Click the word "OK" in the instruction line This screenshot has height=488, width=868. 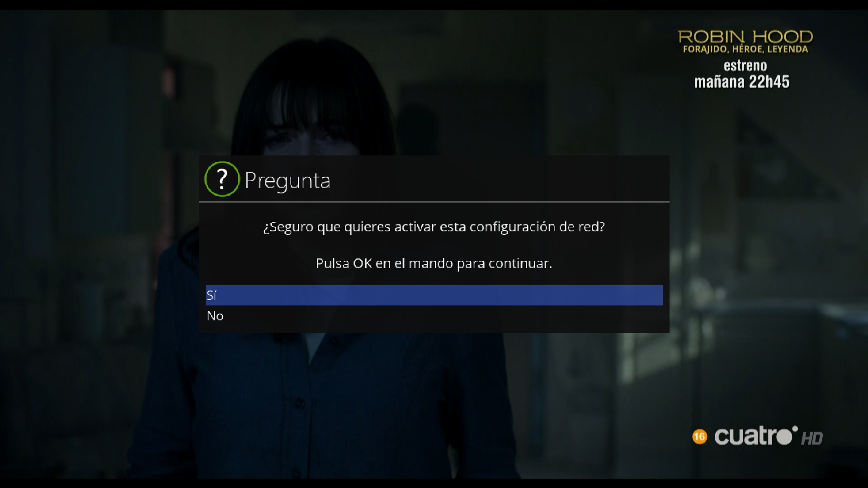click(x=363, y=263)
